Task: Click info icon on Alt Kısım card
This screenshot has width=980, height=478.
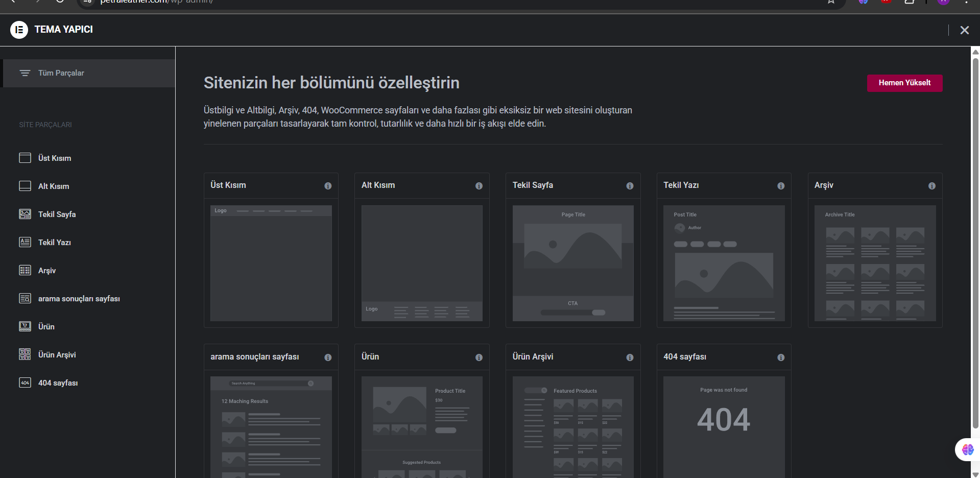Action: pos(479,186)
